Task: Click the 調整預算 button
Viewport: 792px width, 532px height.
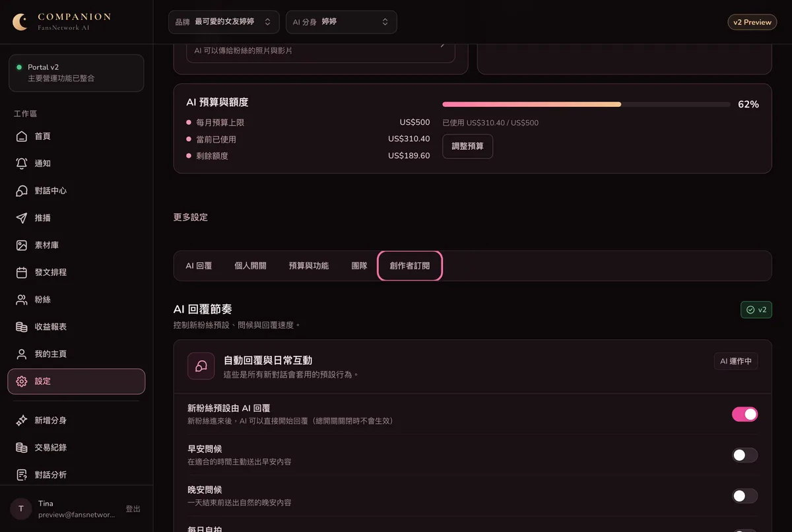Action: pos(467,147)
